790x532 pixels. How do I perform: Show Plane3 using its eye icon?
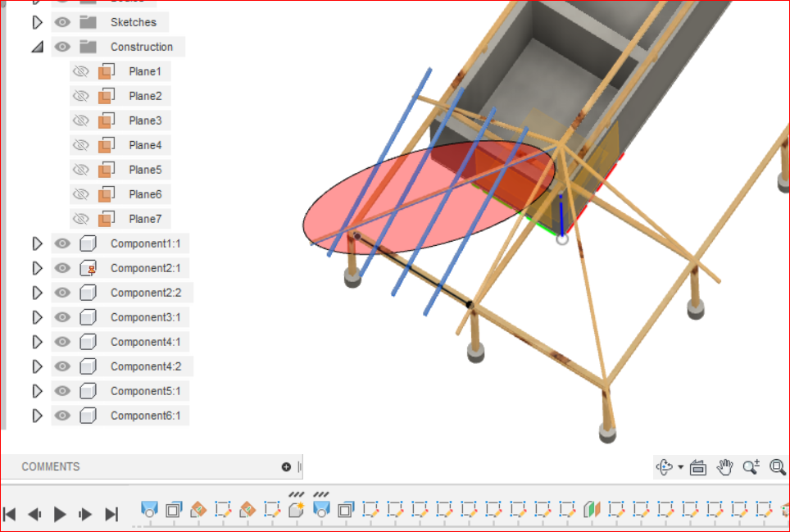80,120
